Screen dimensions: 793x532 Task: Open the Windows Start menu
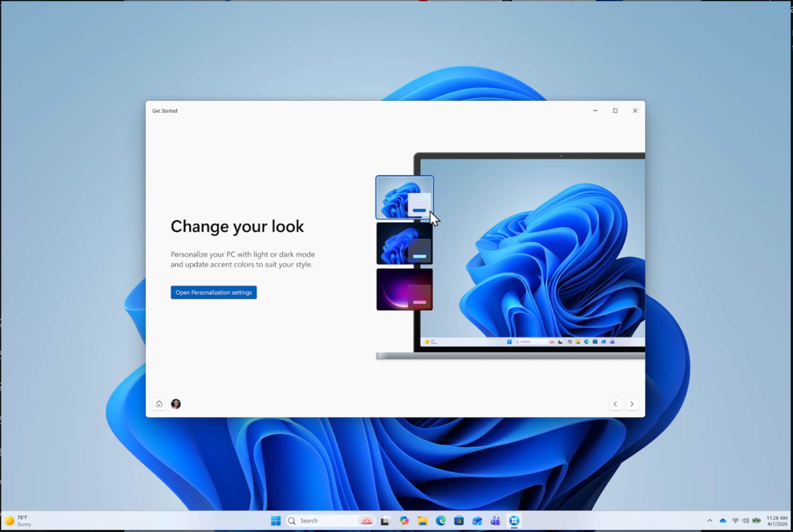click(276, 521)
